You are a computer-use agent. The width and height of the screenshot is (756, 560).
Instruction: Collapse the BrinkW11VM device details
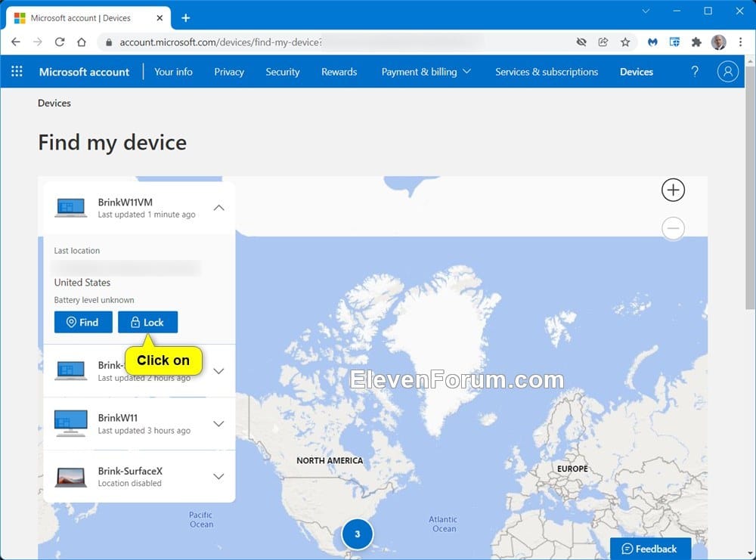[219, 208]
